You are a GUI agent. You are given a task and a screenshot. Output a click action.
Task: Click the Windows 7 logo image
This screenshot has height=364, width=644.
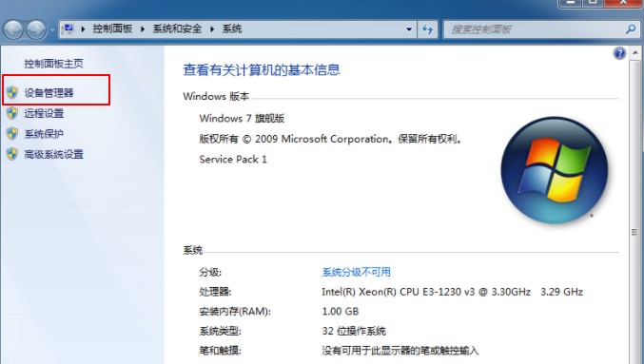[554, 170]
